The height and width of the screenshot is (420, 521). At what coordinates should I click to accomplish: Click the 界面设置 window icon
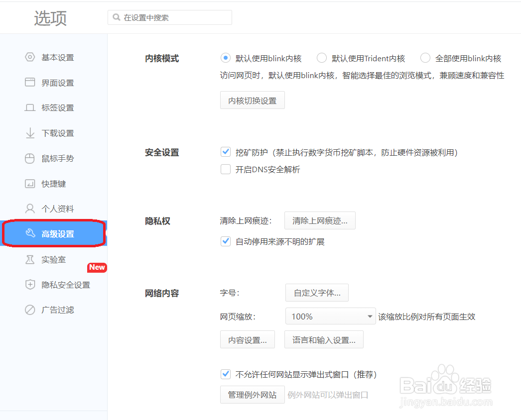(30, 82)
